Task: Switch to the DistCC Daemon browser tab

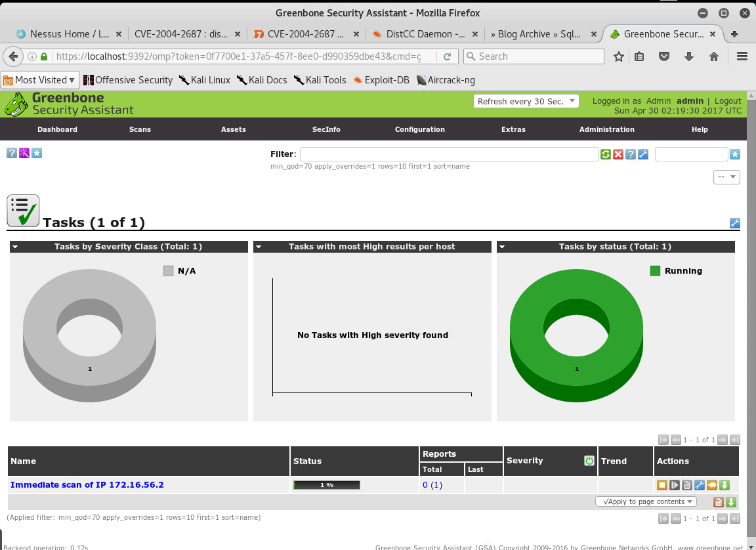Action: pos(425,34)
